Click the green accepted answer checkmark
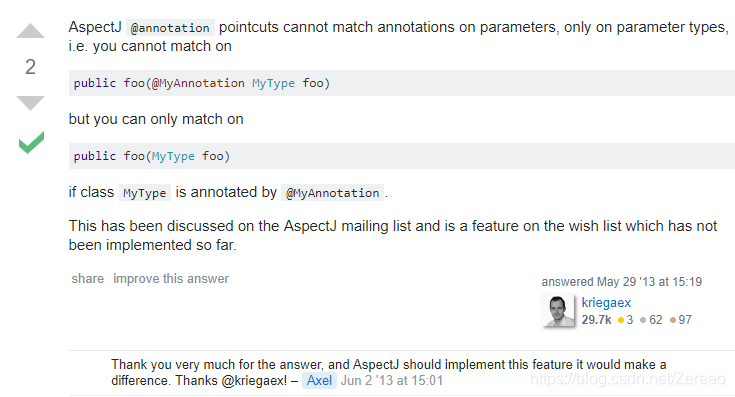735x397 pixels. pos(31,142)
